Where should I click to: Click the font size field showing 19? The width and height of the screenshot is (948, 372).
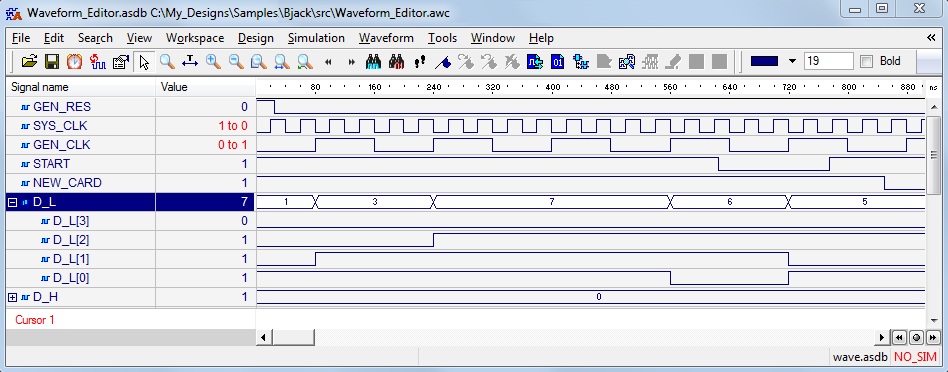[828, 61]
